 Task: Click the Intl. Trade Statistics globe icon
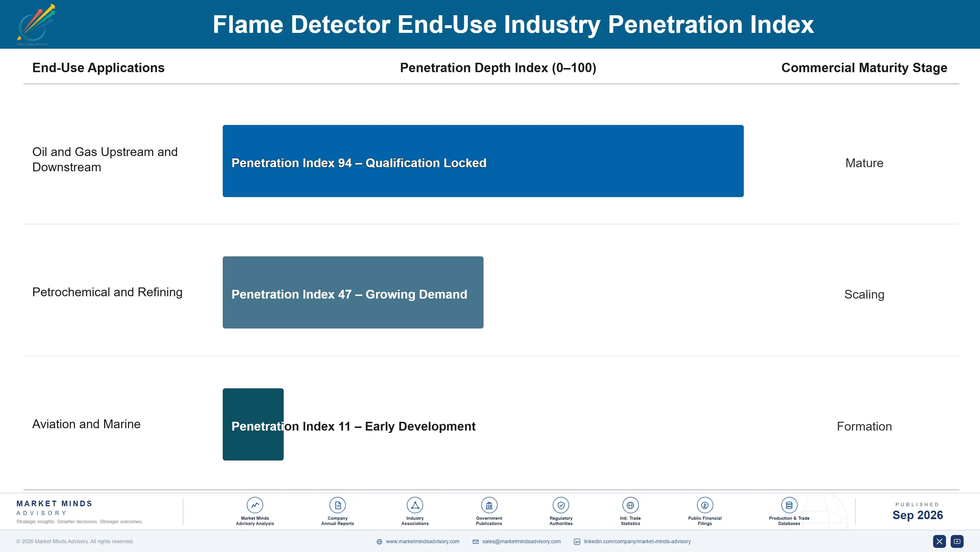(630, 505)
